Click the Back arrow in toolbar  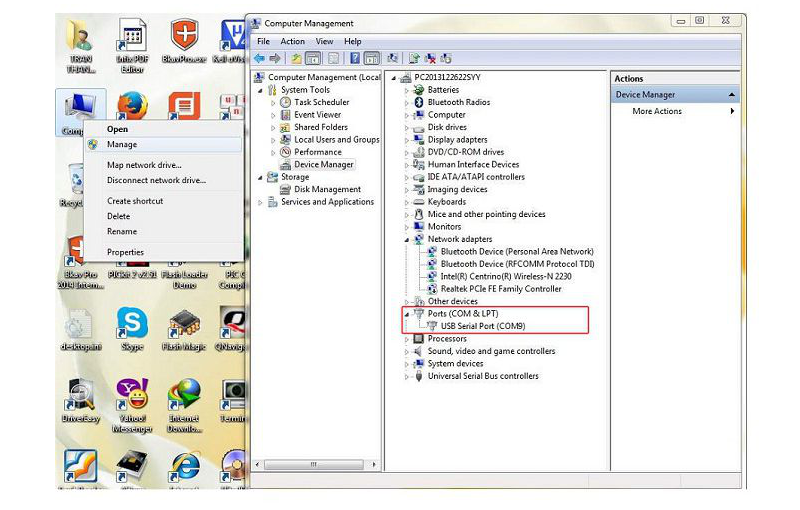(260, 58)
